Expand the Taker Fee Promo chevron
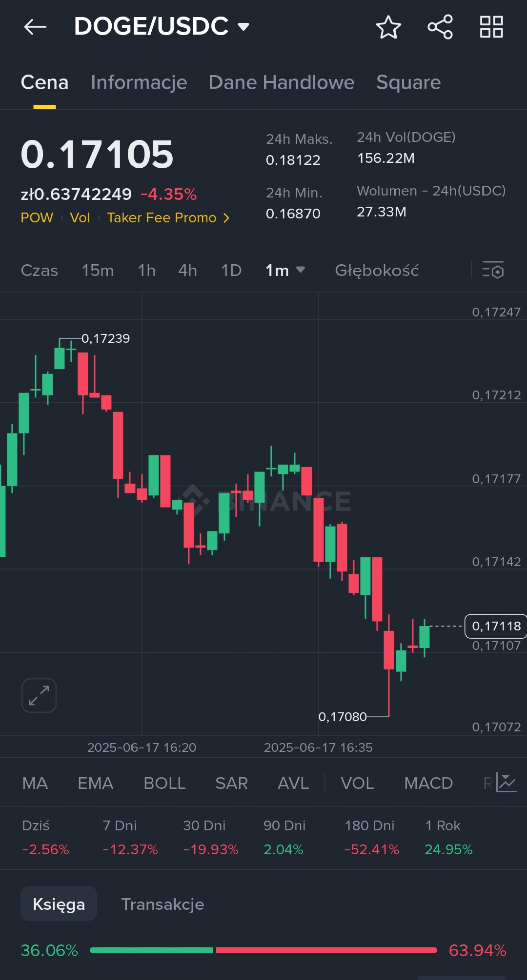 pos(226,218)
